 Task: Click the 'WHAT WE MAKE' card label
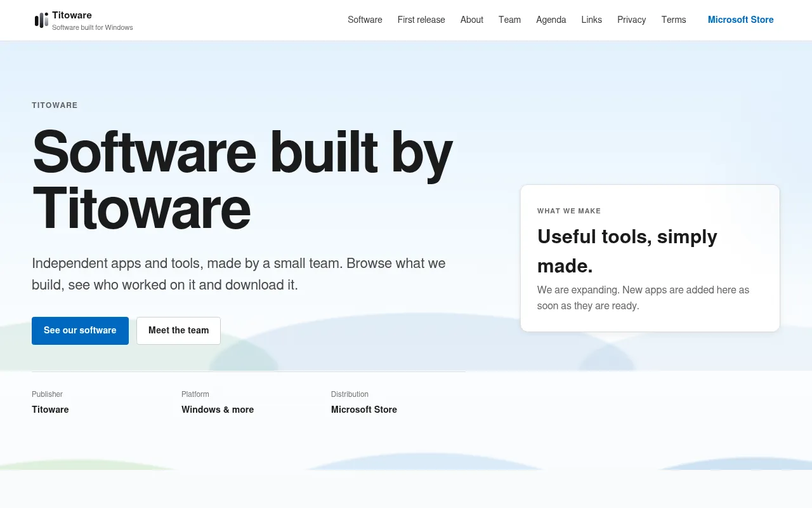(x=569, y=211)
